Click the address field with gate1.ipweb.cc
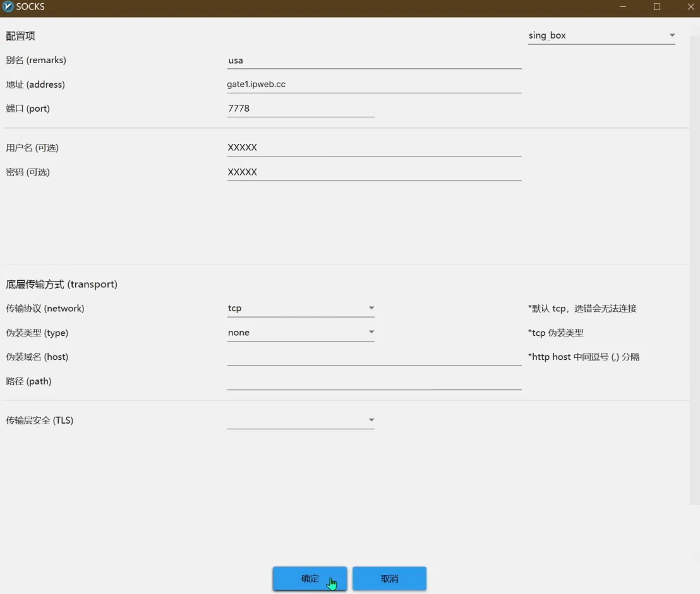700x594 pixels. coord(374,85)
